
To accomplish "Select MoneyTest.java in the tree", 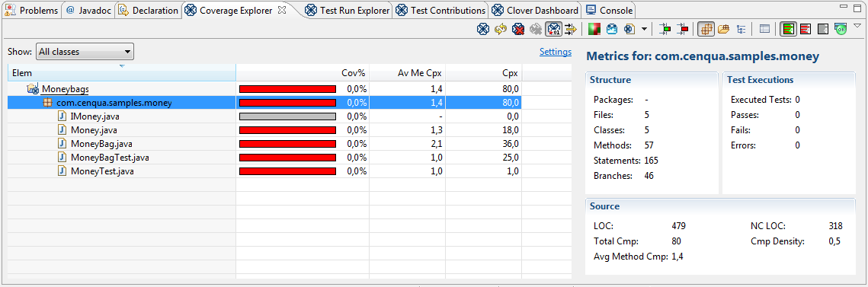I will point(102,171).
